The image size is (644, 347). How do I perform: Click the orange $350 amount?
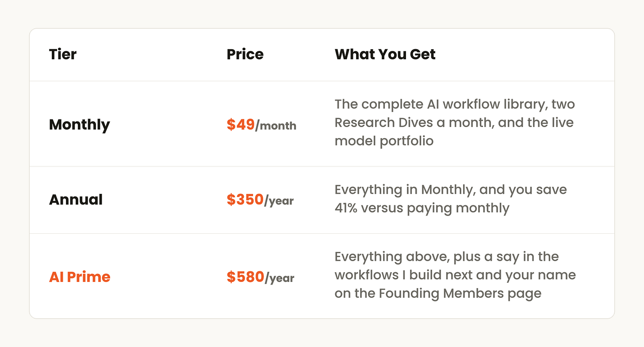pyautogui.click(x=245, y=200)
